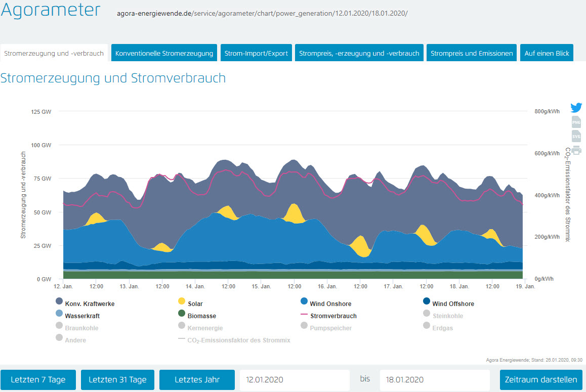Select the Strompreis und Emissionen tab
The width and height of the screenshot is (586, 392).
472,53
